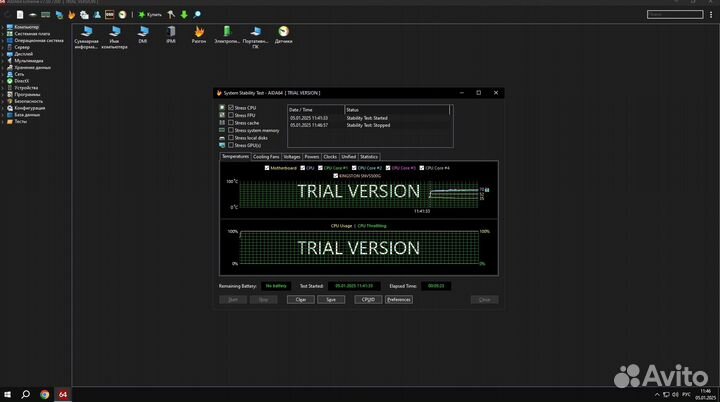720x402 pixels.
Task: Open the Датчики (Sensors) icon
Action: [284, 33]
